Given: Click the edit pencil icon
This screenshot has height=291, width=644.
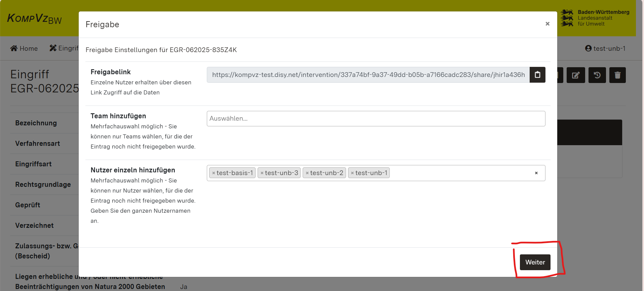Looking at the screenshot, I should point(575,75).
